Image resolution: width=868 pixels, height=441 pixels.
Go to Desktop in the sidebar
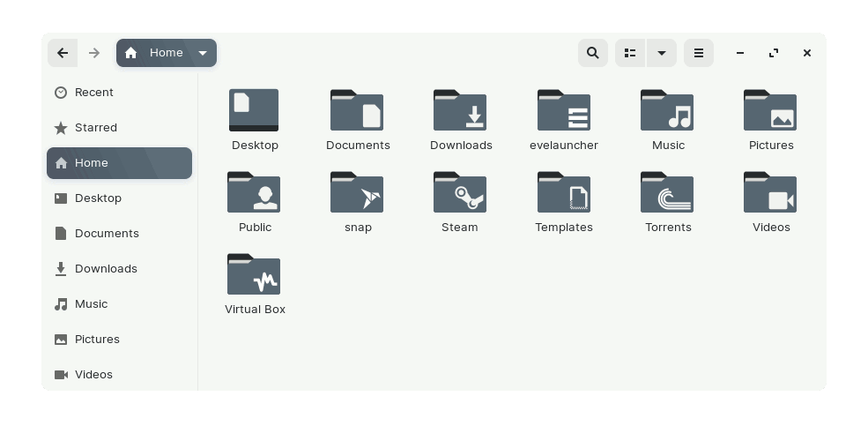120,198
